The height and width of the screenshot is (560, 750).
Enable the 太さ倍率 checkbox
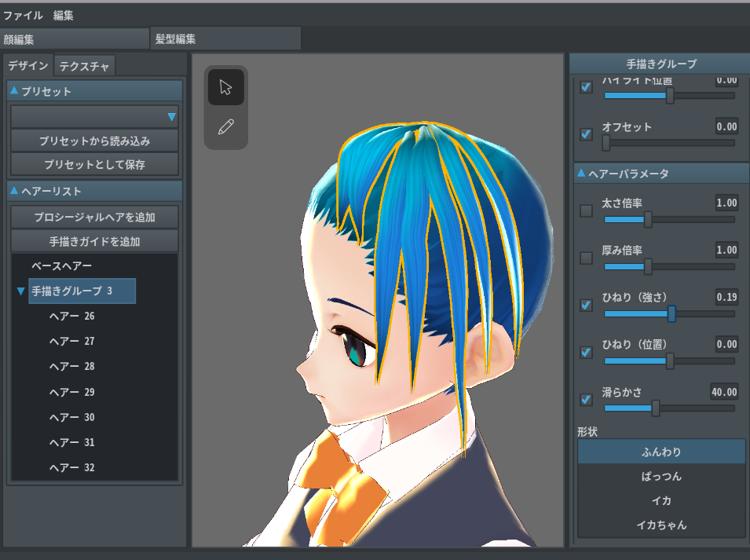587,211
